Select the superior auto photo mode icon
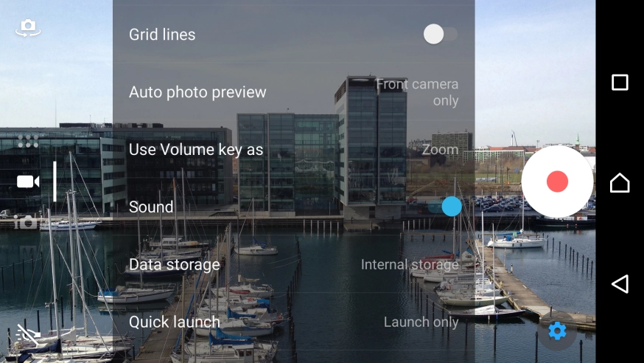This screenshot has height=363, width=644. [26, 222]
